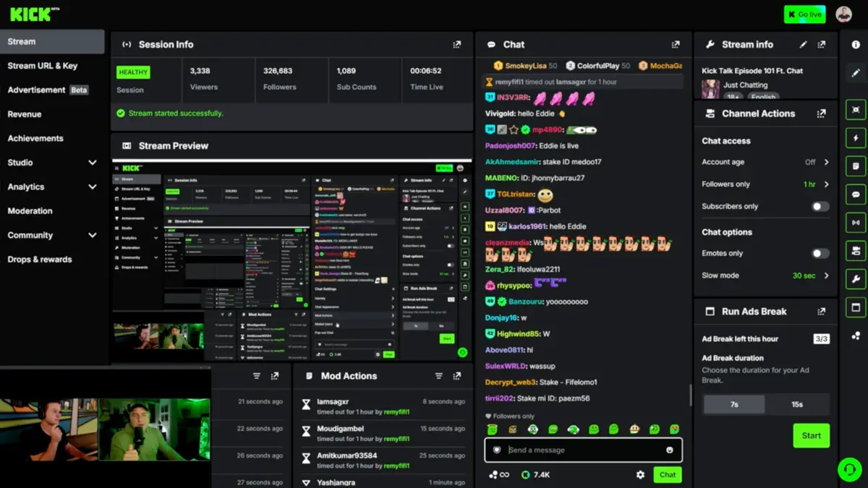Click SmokeyLisa in top chatters bar
The height and width of the screenshot is (488, 868).
526,66
